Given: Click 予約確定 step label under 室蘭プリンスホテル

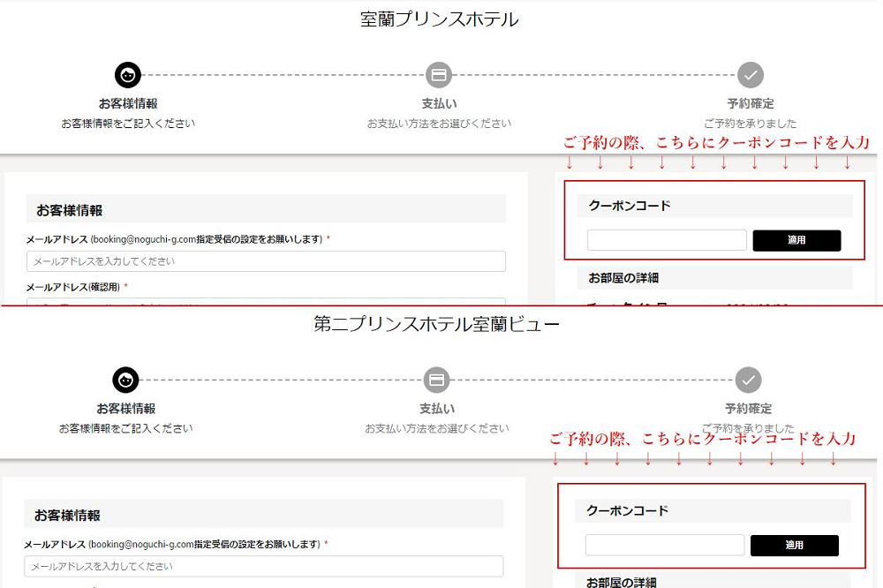Looking at the screenshot, I should 751,103.
